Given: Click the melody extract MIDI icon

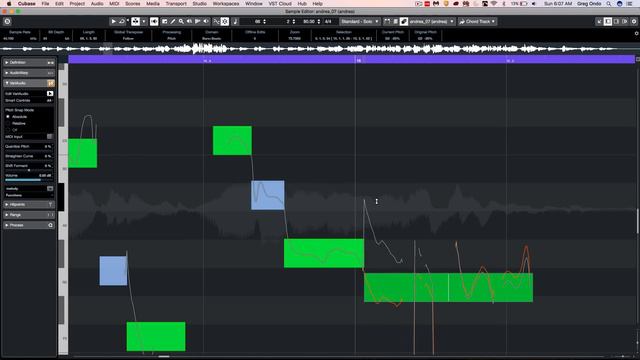Looking at the screenshot, I should coord(50,189).
